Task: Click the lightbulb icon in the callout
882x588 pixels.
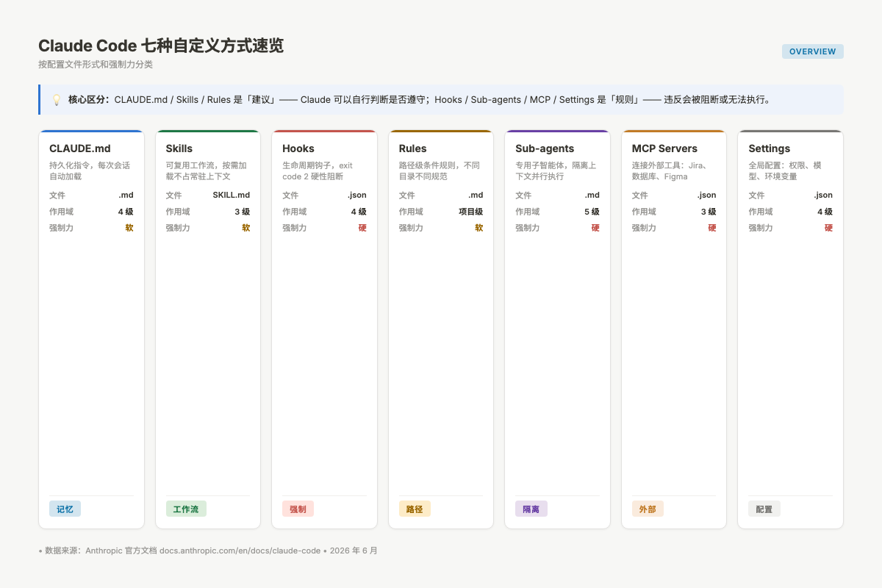Action: tap(57, 100)
